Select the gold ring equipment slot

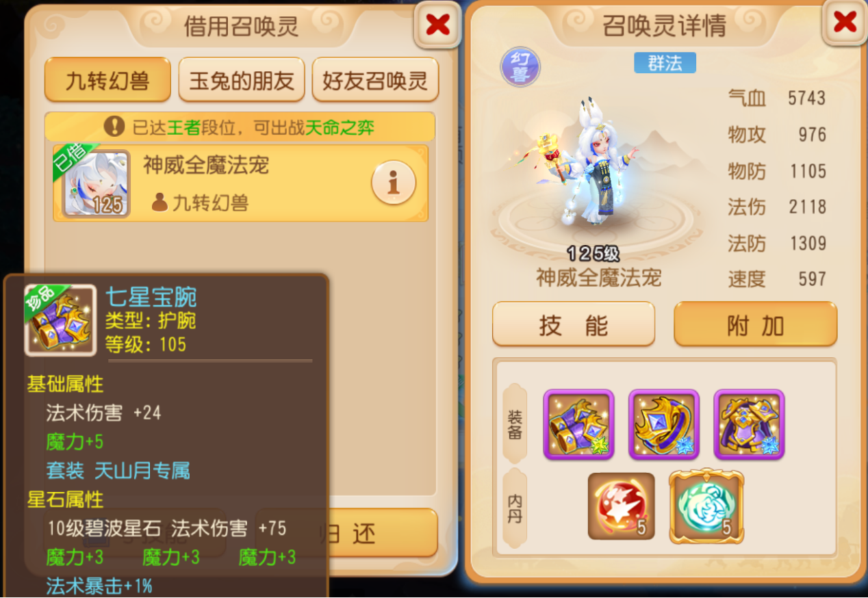tap(663, 424)
